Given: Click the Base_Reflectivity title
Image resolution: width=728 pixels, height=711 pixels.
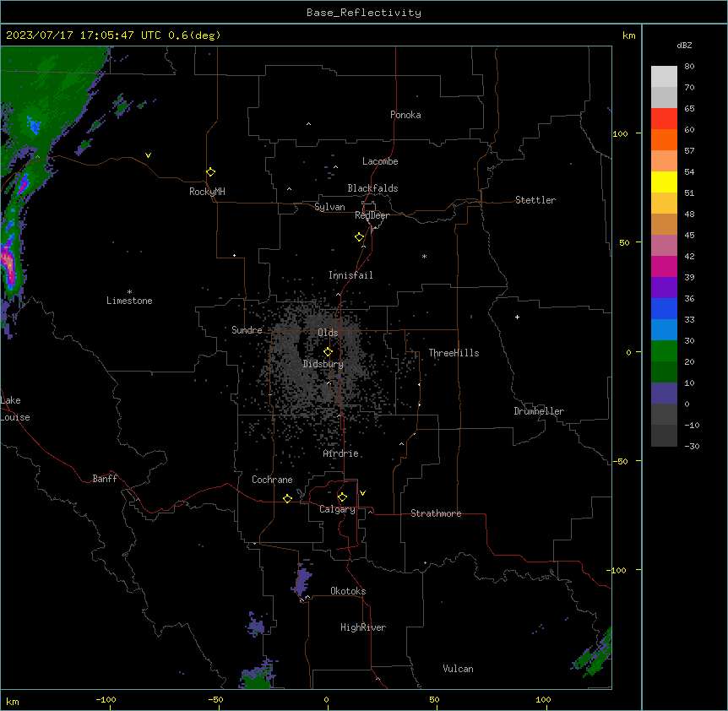Looking at the screenshot, I should (x=364, y=13).
